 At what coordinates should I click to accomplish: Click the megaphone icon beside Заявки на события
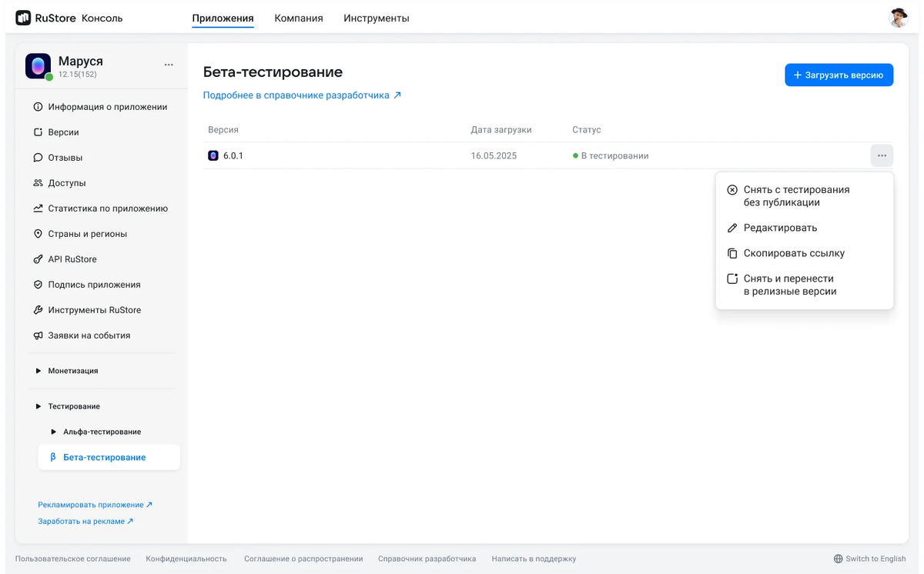pos(38,335)
